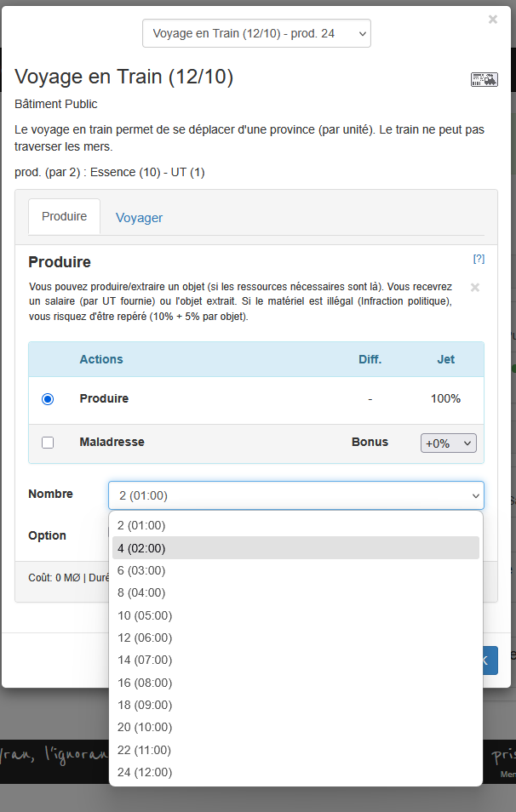Select the Produire radio button

tap(48, 399)
